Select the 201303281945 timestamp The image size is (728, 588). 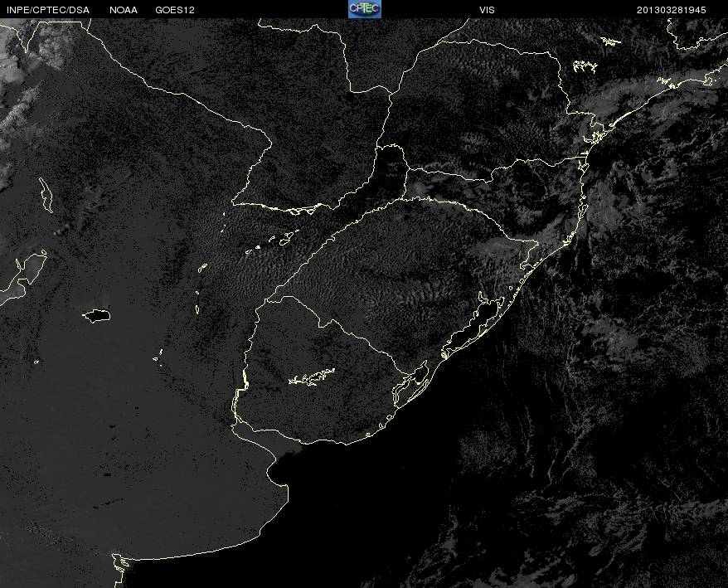672,10
